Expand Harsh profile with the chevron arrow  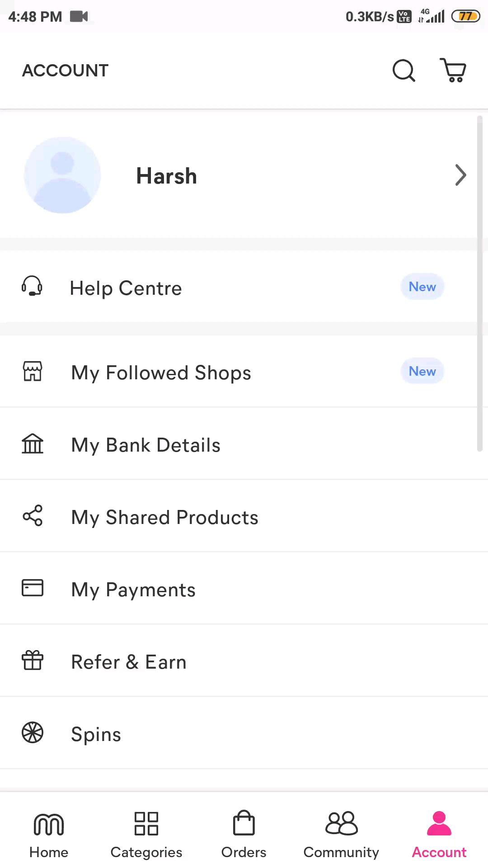pos(460,175)
